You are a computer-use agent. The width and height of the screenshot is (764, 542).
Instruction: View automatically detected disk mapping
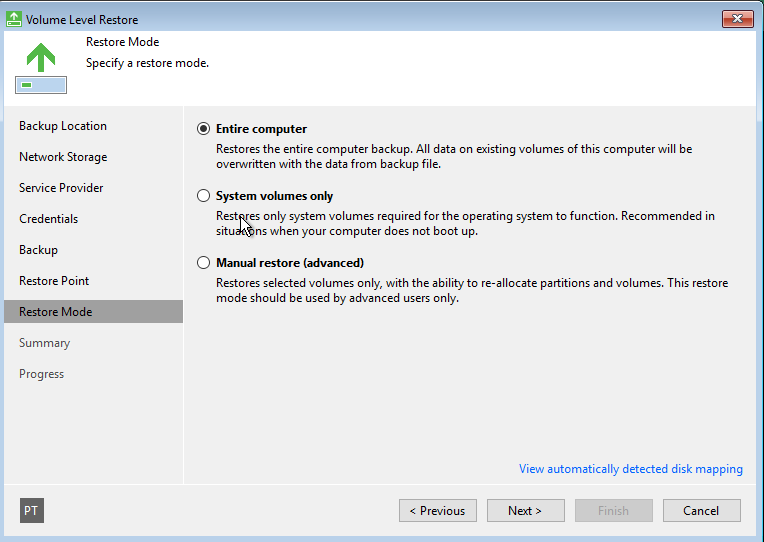point(630,469)
